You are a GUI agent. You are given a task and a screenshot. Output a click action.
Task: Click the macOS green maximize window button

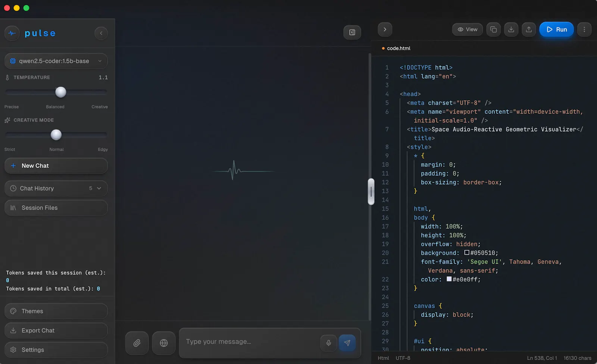(x=26, y=8)
